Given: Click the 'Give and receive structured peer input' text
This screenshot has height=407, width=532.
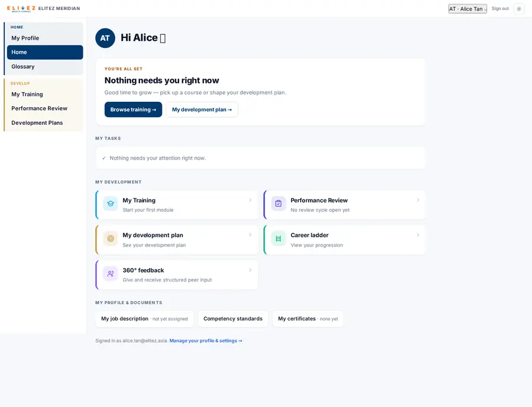Looking at the screenshot, I should pyautogui.click(x=167, y=280).
